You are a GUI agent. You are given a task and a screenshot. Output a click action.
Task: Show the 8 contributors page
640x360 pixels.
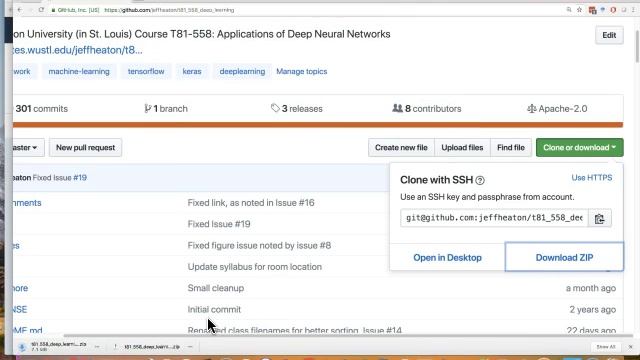coord(433,109)
